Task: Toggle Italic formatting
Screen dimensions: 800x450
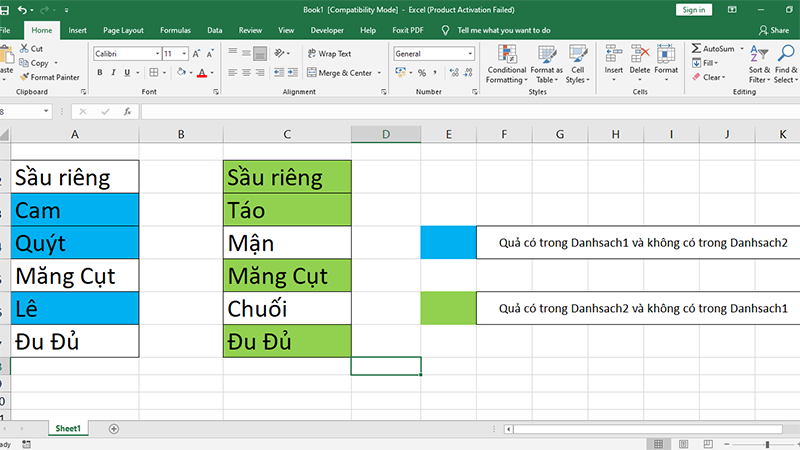Action: coord(113,72)
